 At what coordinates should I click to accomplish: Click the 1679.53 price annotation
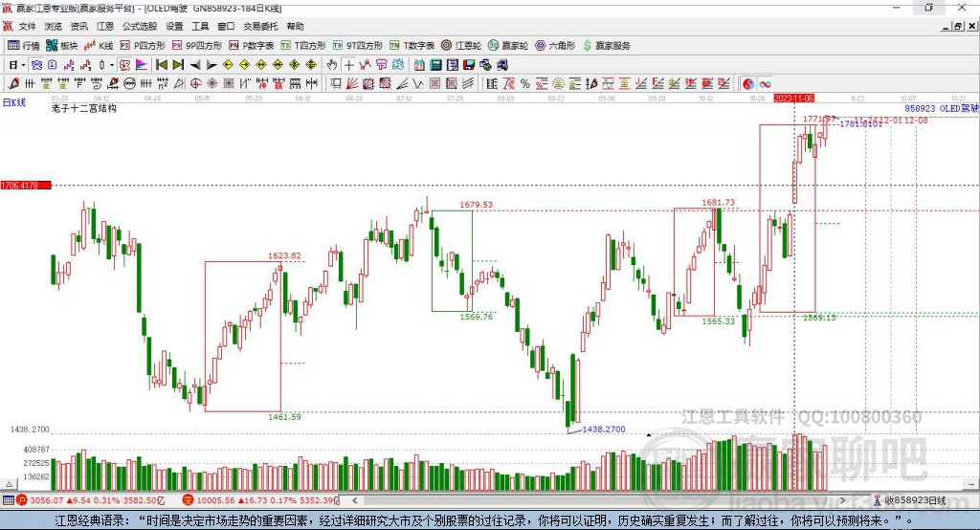[477, 205]
